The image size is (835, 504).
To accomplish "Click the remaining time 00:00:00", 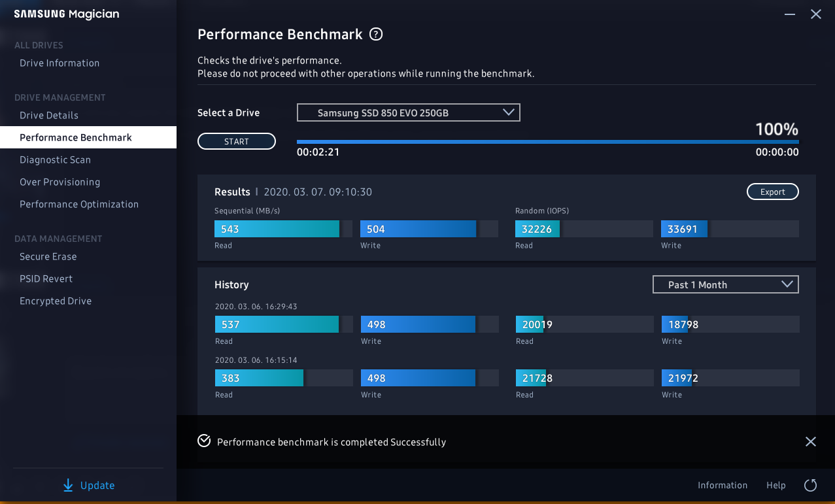I will tap(777, 152).
